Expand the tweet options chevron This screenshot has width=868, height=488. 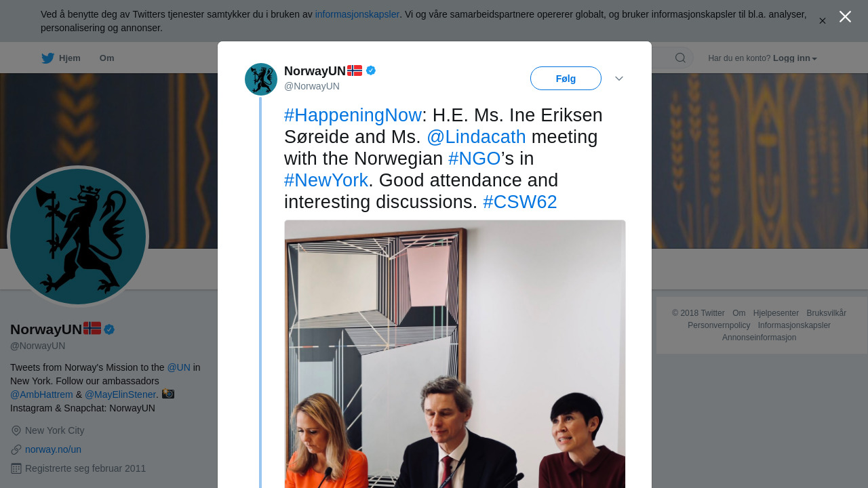(x=619, y=79)
